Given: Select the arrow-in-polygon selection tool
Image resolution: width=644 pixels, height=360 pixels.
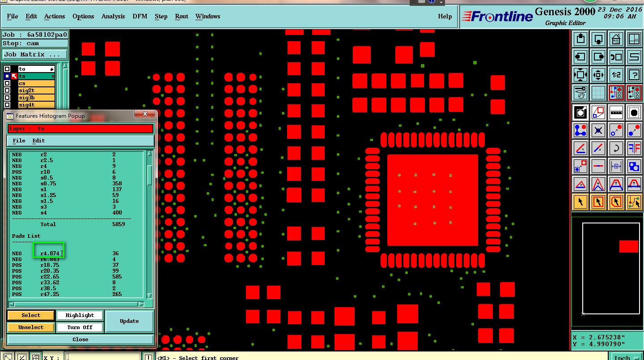Looking at the screenshot, I should (616, 202).
